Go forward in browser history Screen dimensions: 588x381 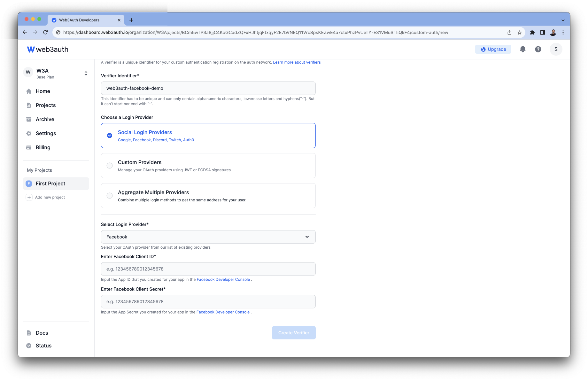[35, 32]
